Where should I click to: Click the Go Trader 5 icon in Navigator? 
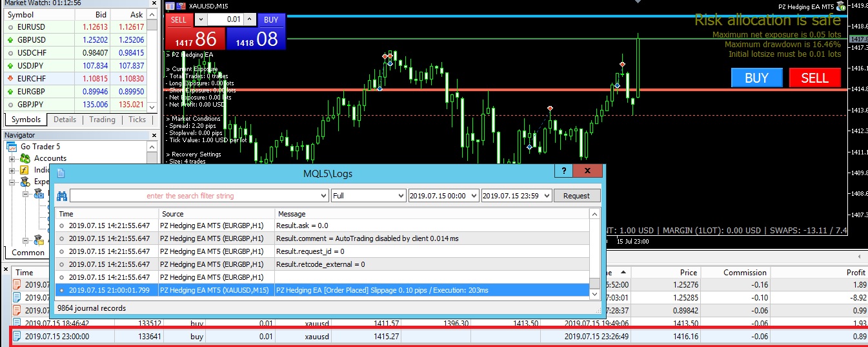(x=12, y=147)
